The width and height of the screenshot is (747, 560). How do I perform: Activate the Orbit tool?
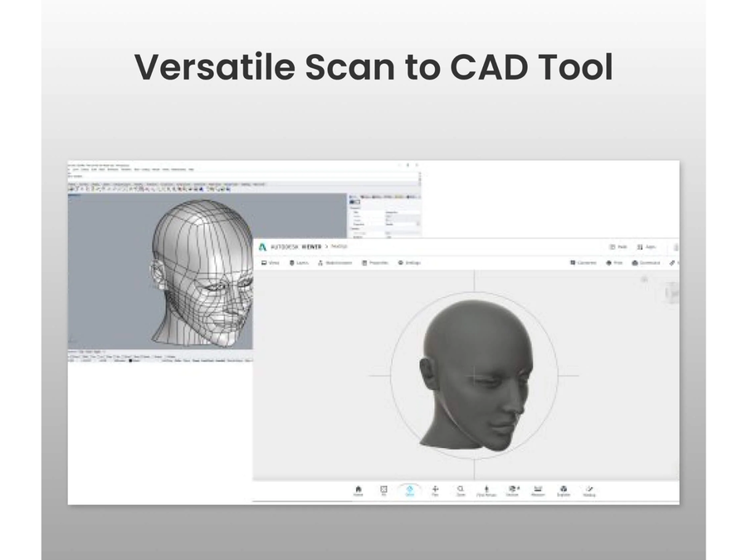click(410, 491)
